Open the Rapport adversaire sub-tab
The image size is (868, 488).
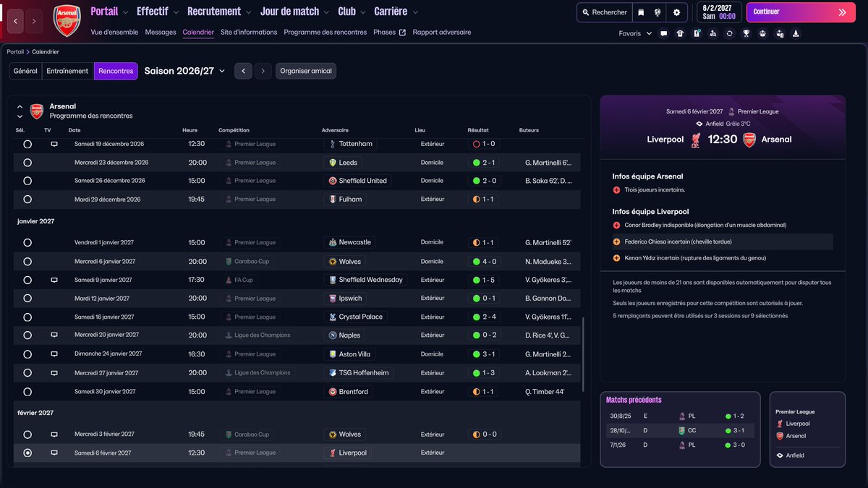[x=442, y=33]
